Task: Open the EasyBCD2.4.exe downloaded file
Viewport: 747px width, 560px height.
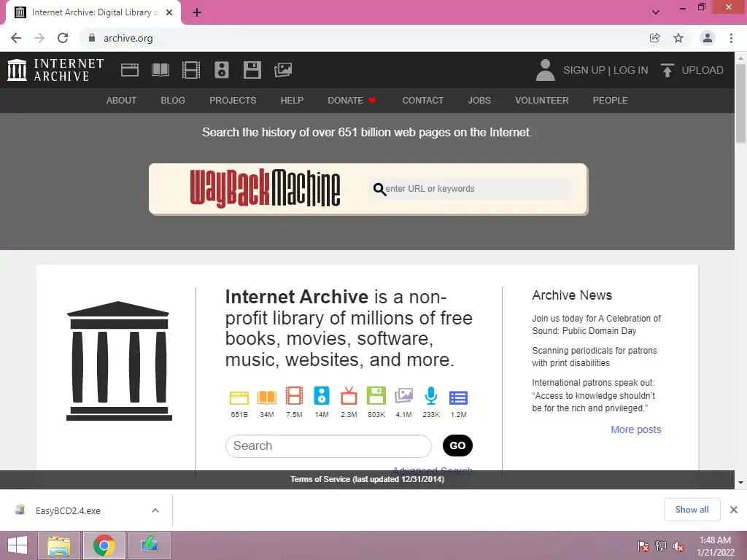Action: click(68, 510)
